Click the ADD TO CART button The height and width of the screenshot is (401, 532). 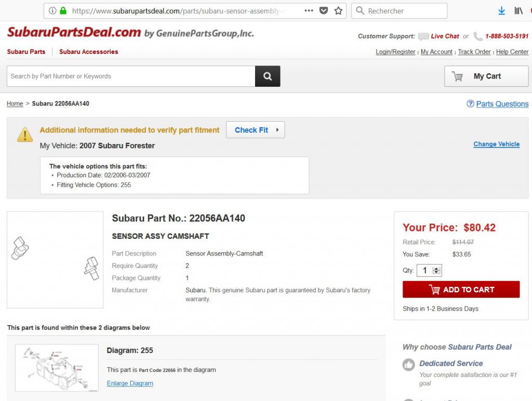tap(461, 289)
